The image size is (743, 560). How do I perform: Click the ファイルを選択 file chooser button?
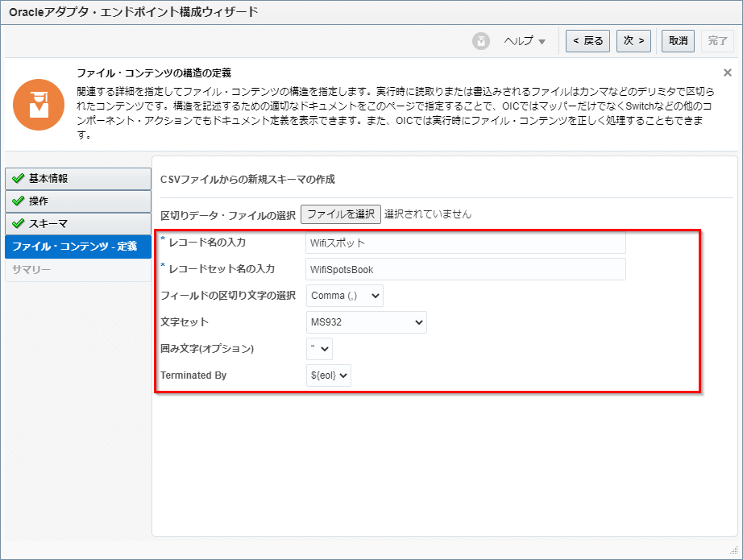coord(340,214)
